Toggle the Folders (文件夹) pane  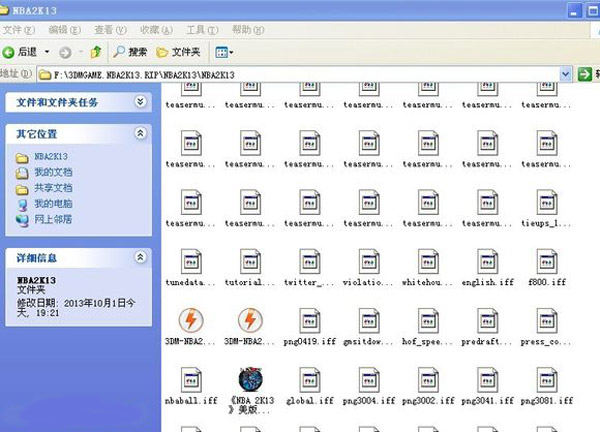tap(178, 52)
